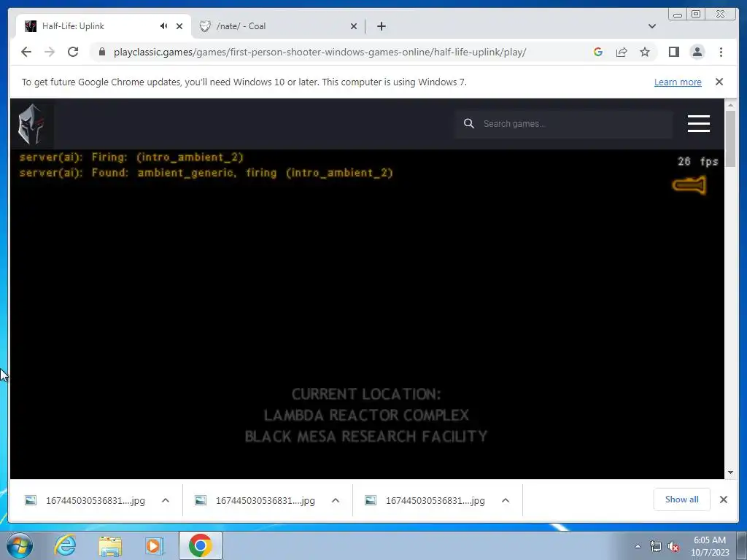Expand the tab search dropdown
The image size is (747, 560).
[x=651, y=26]
